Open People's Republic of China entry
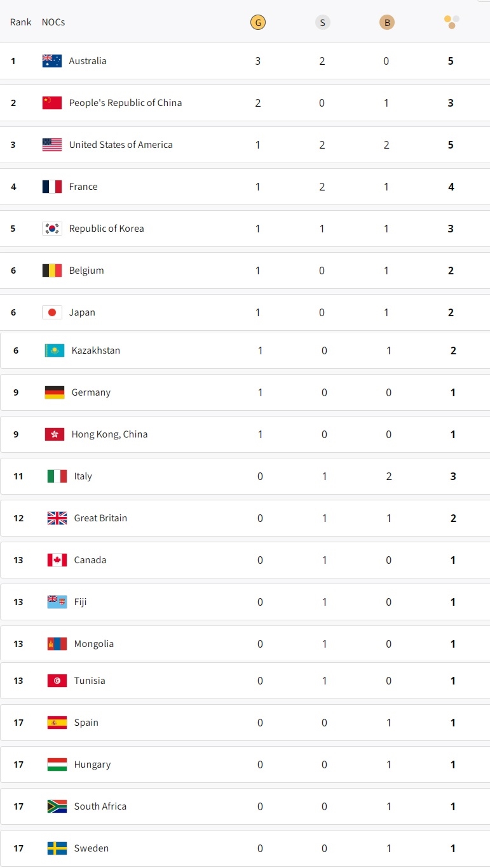This screenshot has width=490, height=868. (x=125, y=103)
